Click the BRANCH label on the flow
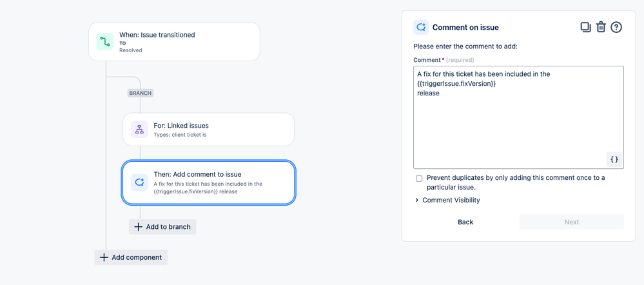 141,93
